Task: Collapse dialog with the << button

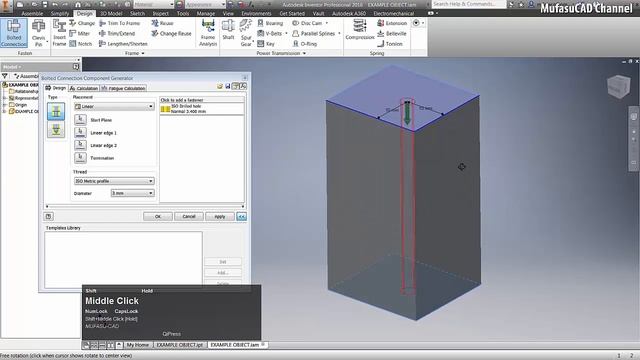Action: (242, 216)
